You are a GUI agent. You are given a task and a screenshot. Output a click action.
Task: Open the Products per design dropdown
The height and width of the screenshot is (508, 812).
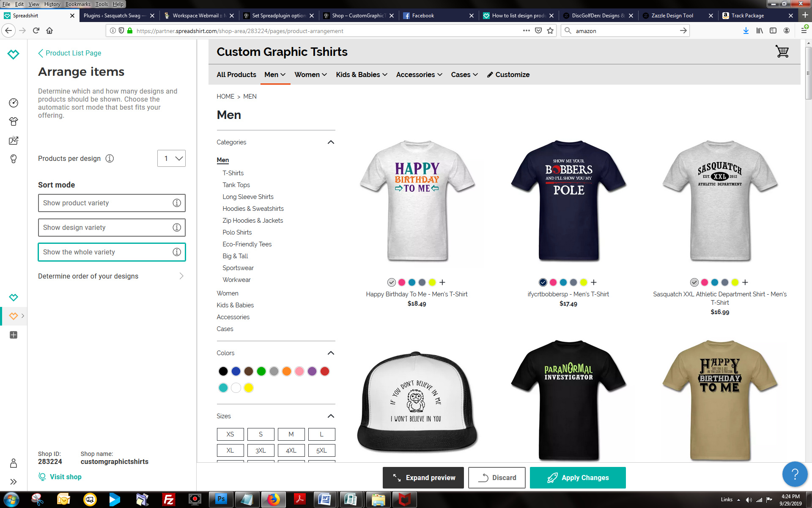click(x=171, y=158)
